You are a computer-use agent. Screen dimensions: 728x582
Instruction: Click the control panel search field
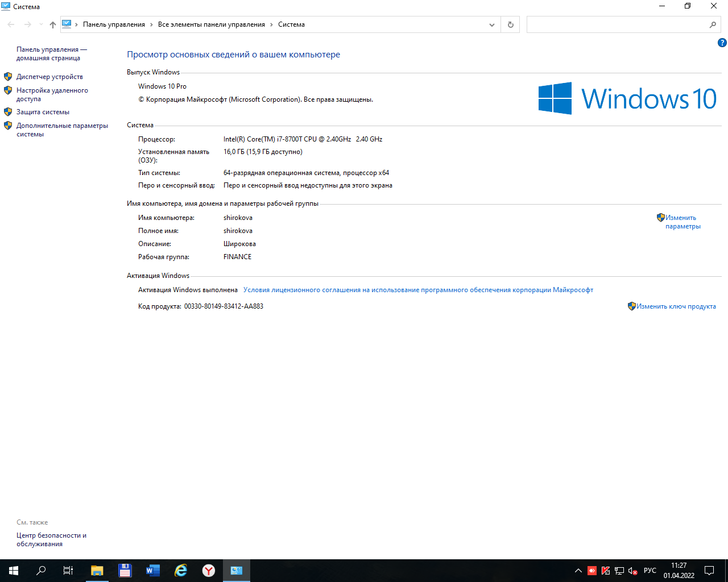617,24
